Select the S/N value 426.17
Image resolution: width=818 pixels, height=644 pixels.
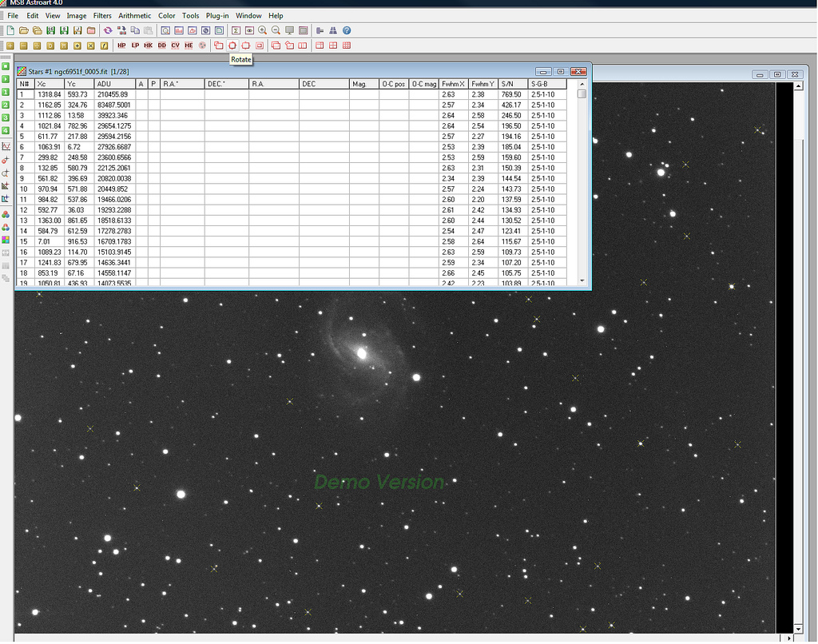pyautogui.click(x=513, y=105)
